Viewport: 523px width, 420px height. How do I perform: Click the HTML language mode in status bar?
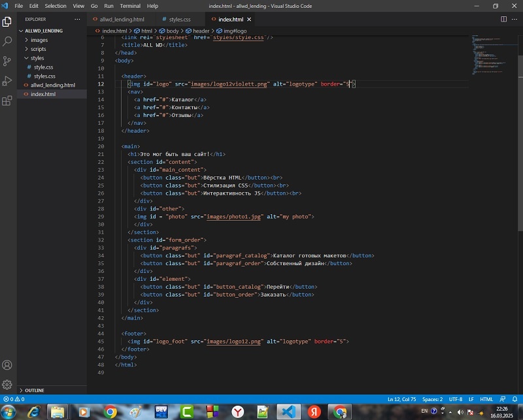point(486,398)
